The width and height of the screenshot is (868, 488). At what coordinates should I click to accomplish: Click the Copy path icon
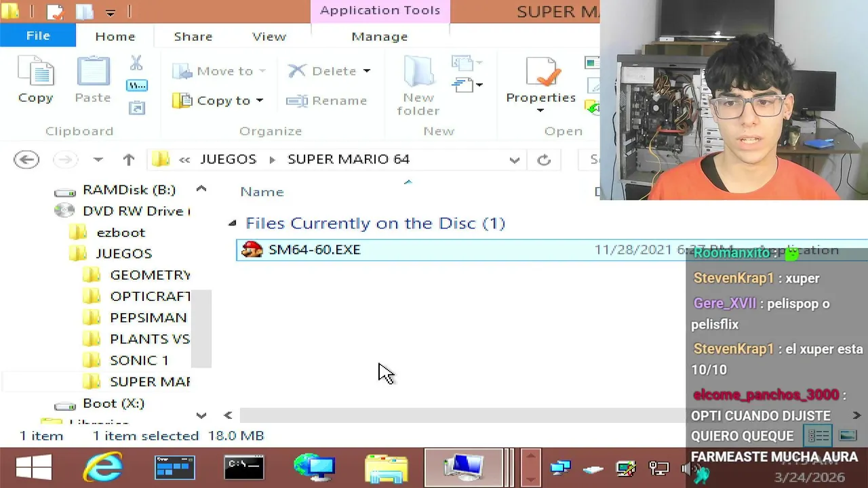(137, 85)
